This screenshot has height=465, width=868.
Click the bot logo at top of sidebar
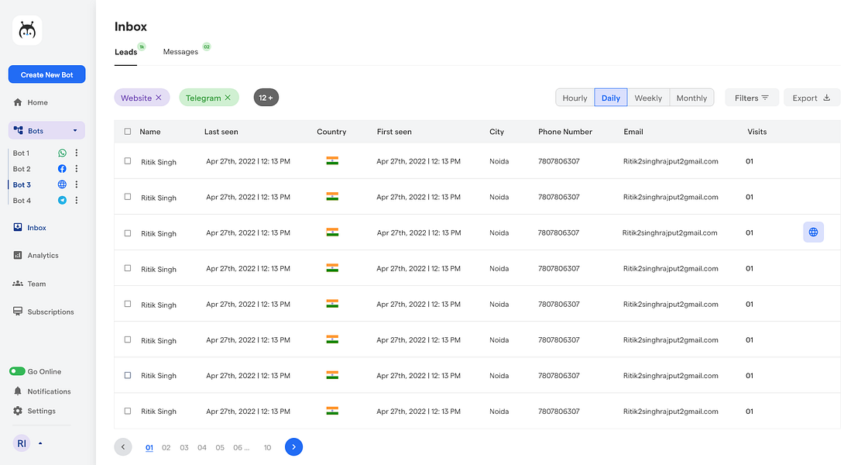[27, 30]
